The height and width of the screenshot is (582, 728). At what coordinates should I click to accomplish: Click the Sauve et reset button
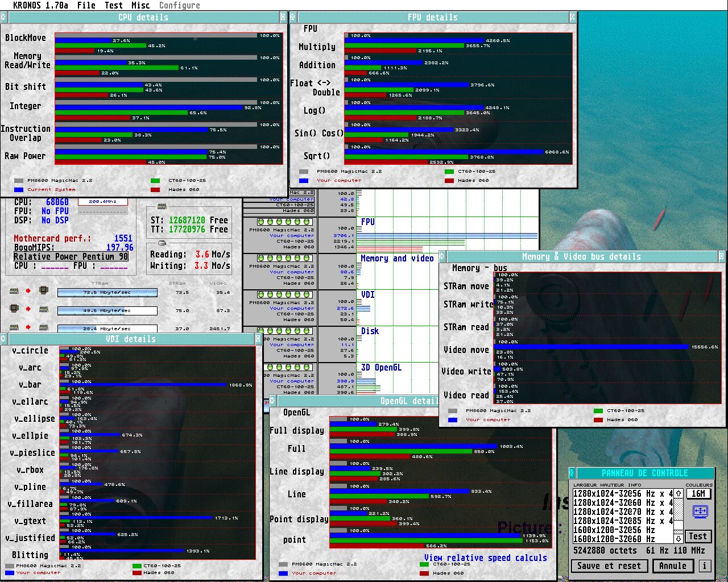(x=609, y=566)
